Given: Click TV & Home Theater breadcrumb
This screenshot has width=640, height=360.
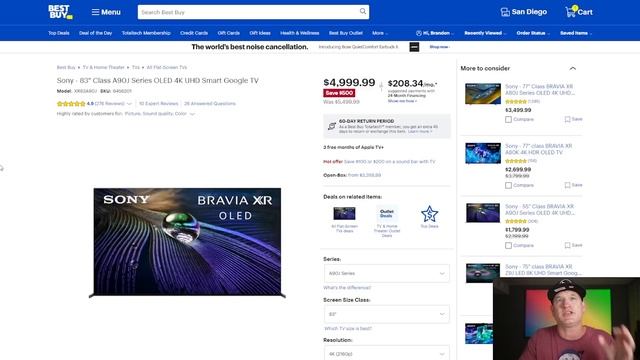Looking at the screenshot, I should (104, 67).
